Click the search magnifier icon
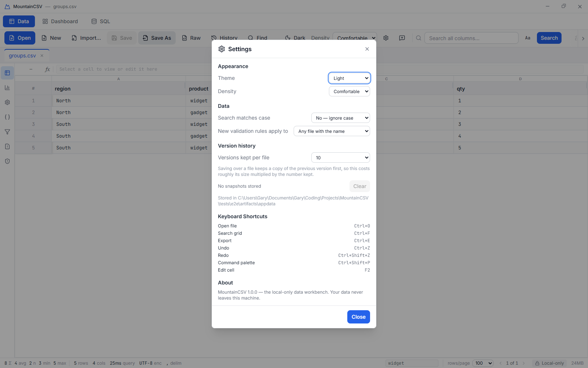The height and width of the screenshot is (368, 588). click(419, 38)
